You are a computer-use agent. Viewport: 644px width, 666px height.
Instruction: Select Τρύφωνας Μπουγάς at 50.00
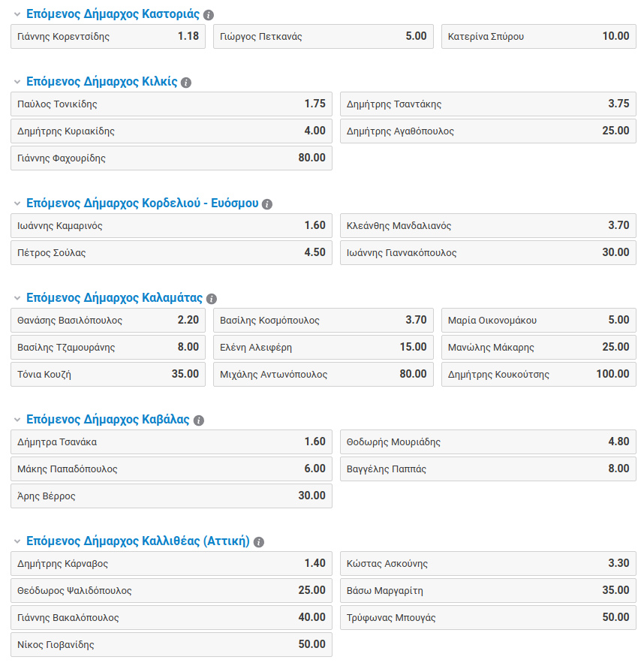tap(488, 618)
